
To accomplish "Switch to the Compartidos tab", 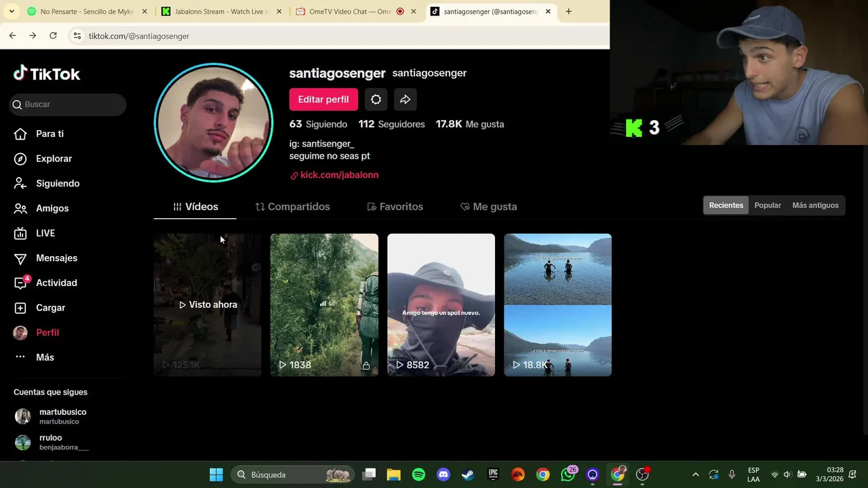I will pos(292,207).
